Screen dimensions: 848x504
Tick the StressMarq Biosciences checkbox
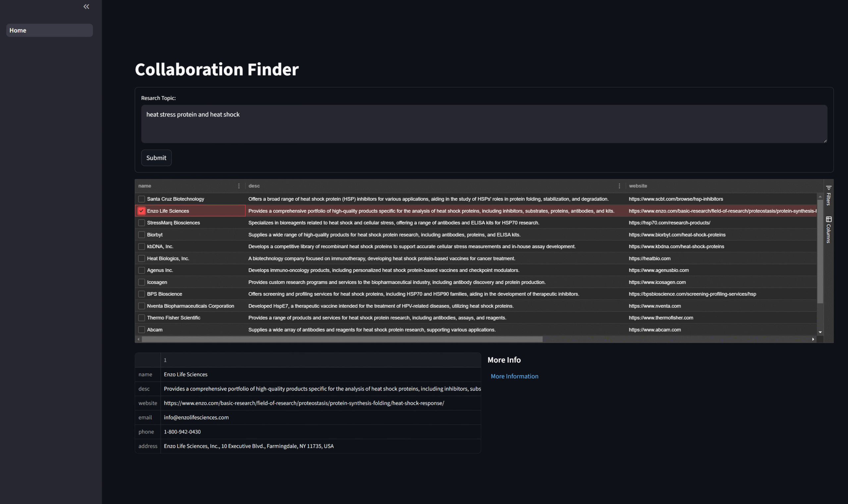point(142,223)
